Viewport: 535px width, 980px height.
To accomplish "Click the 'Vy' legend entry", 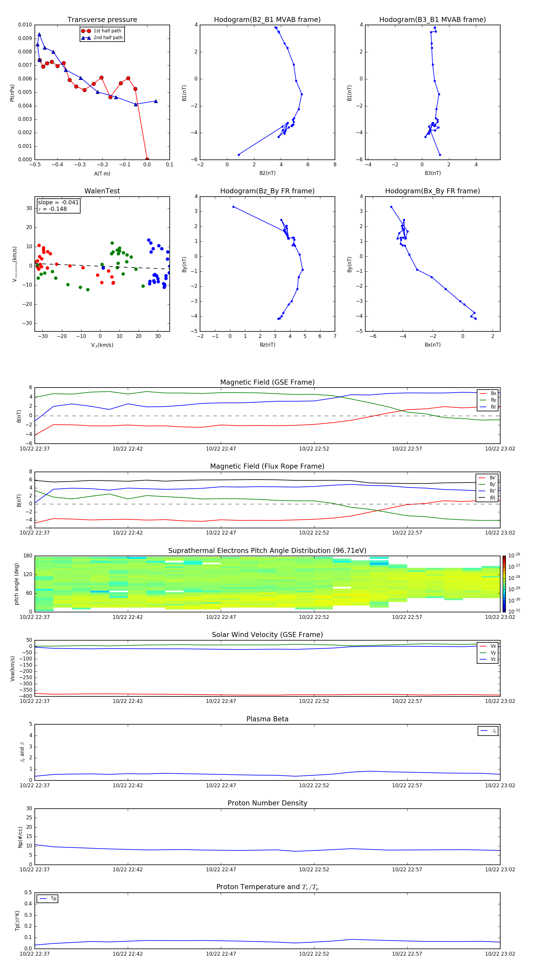I will [x=488, y=652].
